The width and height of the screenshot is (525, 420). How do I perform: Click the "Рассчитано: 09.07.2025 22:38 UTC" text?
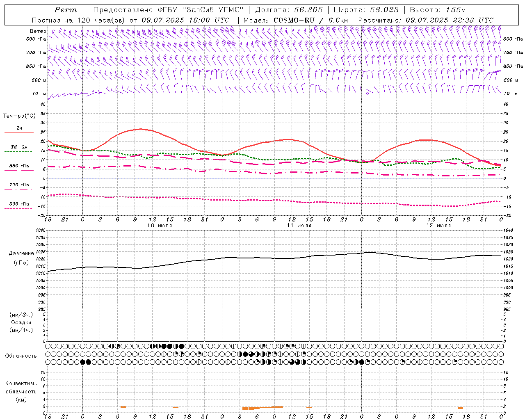click(x=426, y=20)
